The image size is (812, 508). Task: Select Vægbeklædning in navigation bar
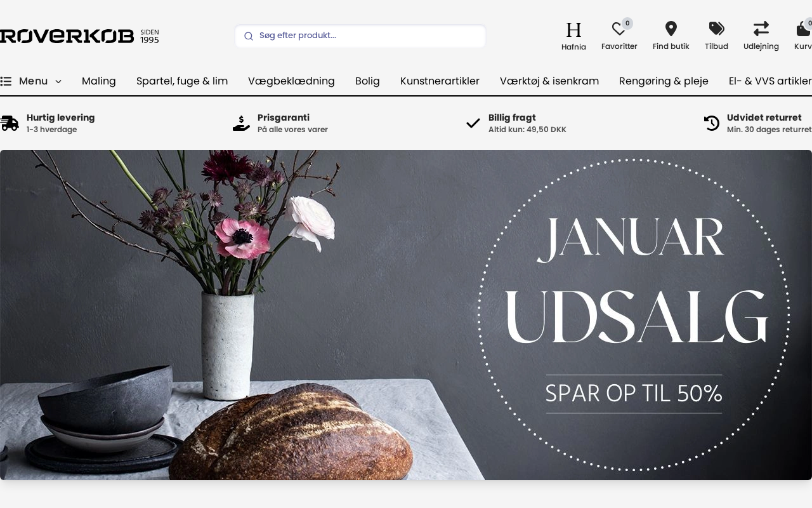(291, 81)
